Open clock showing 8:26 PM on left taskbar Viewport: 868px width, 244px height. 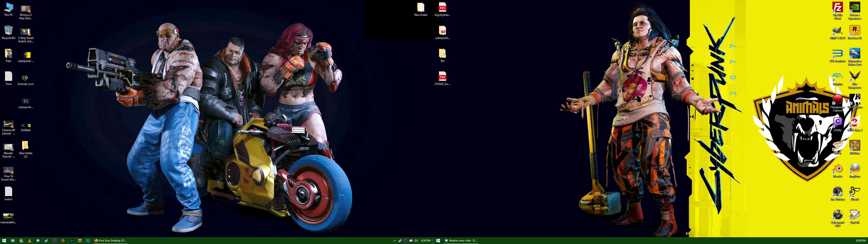pyautogui.click(x=426, y=241)
